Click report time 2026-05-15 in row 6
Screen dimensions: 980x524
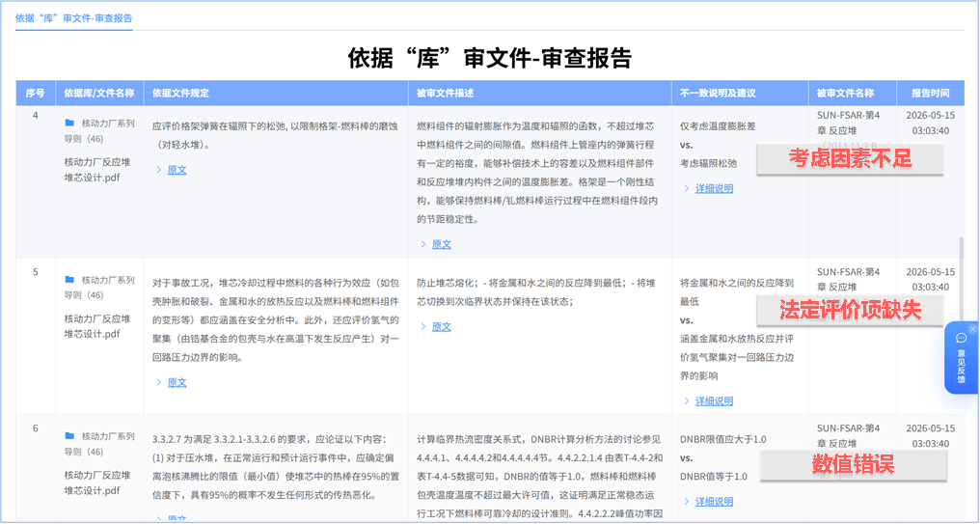930,428
